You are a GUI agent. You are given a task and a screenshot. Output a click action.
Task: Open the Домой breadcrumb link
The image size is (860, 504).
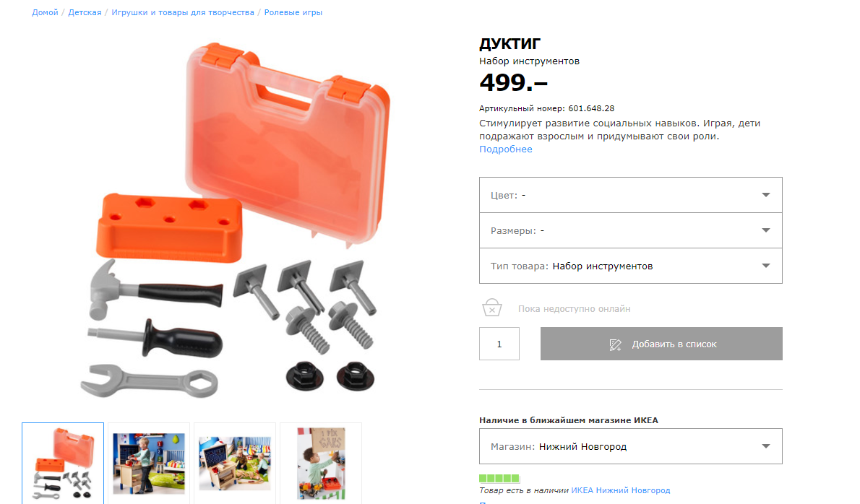point(45,12)
